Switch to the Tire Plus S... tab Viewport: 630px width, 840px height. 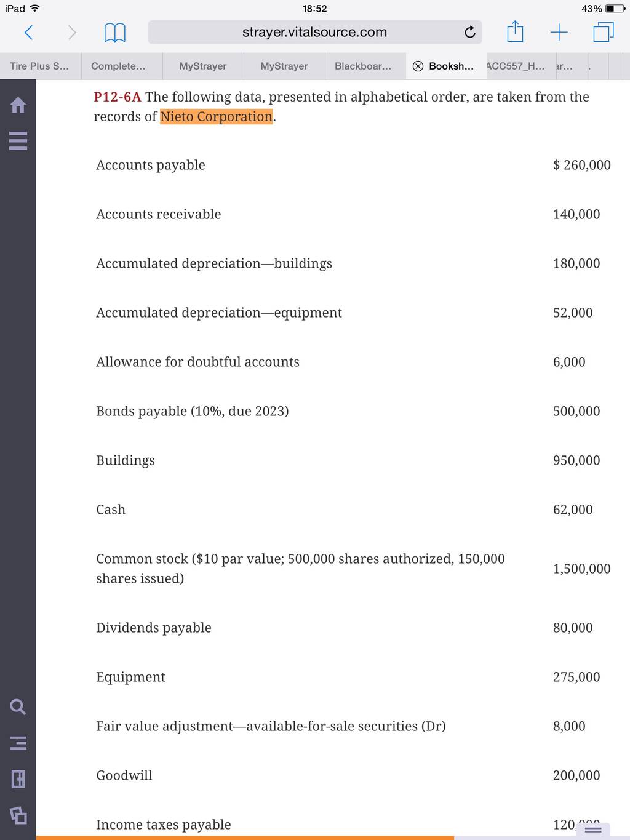point(40,66)
